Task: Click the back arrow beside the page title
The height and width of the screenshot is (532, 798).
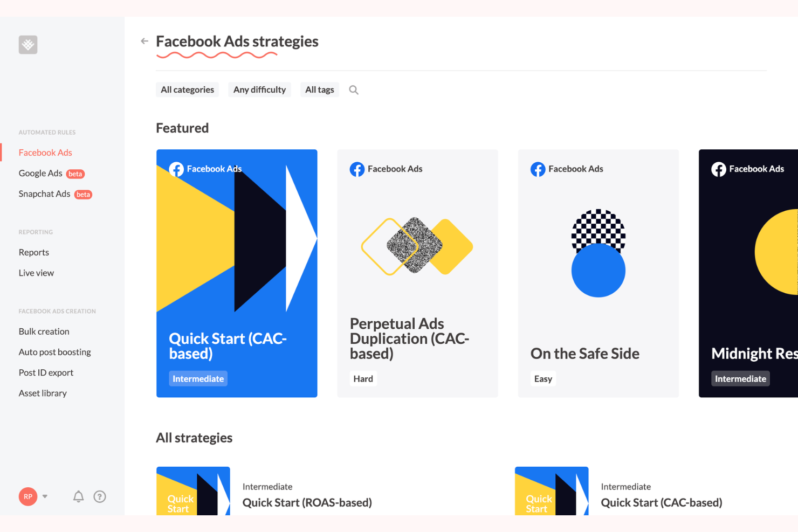Action: coord(144,40)
